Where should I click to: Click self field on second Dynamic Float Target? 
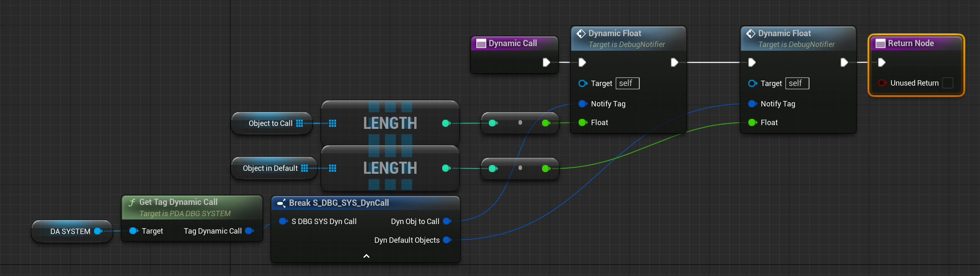(x=797, y=83)
